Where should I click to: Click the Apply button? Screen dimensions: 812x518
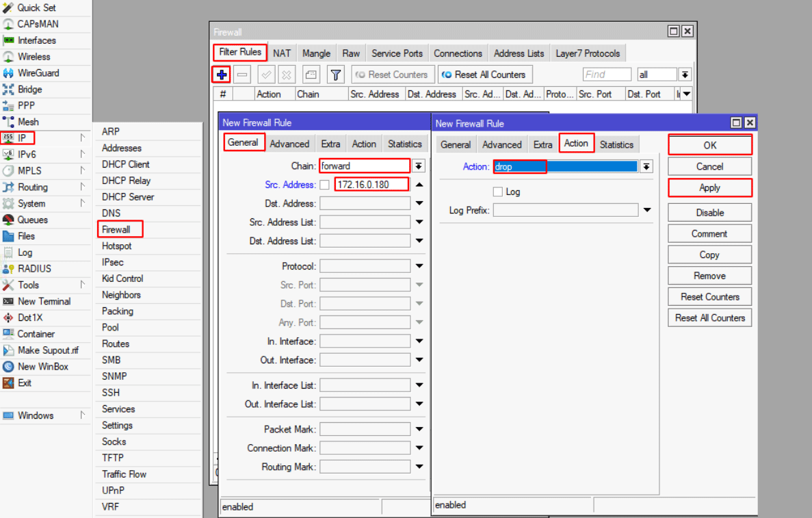click(709, 187)
